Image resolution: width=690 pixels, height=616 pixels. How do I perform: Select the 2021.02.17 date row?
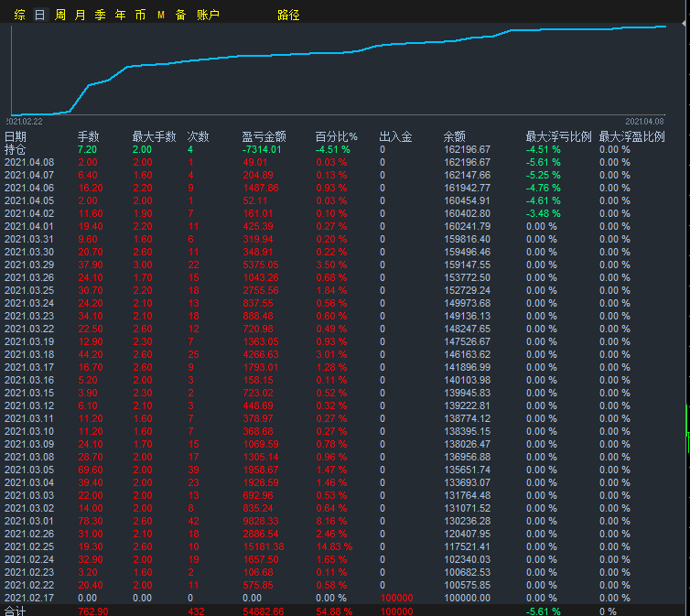click(x=29, y=598)
